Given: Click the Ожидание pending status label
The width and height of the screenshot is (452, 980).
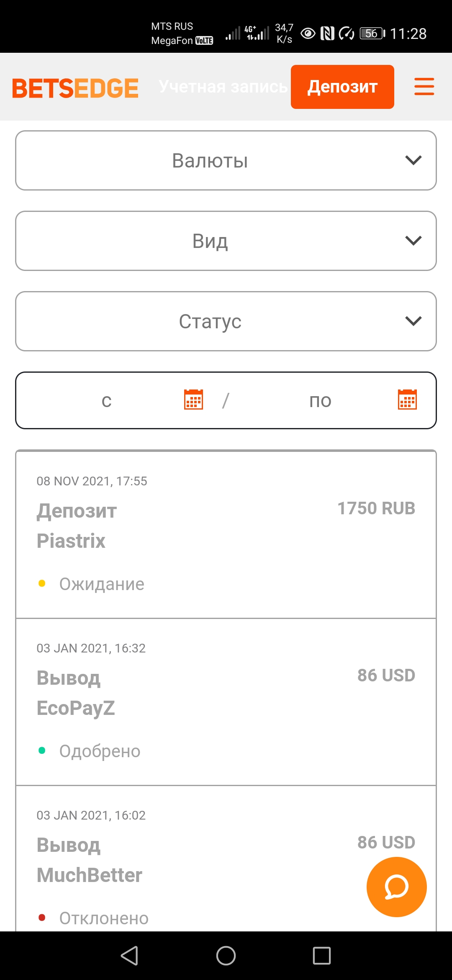Looking at the screenshot, I should point(102,584).
